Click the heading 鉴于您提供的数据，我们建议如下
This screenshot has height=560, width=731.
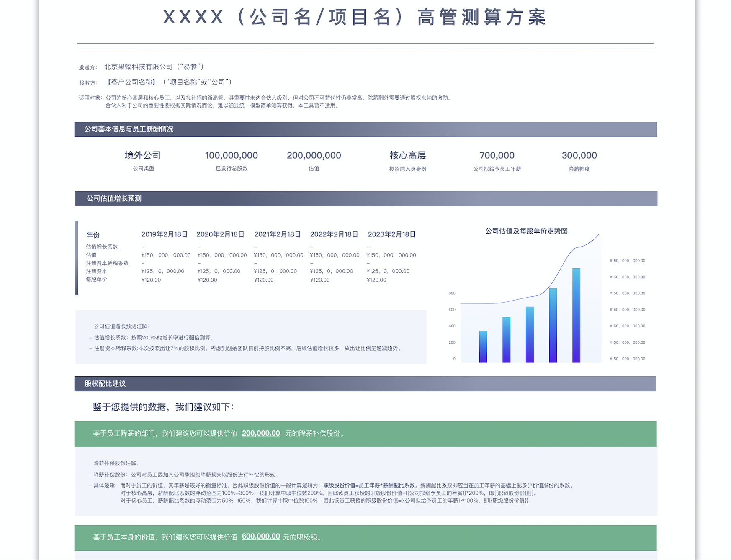[163, 407]
